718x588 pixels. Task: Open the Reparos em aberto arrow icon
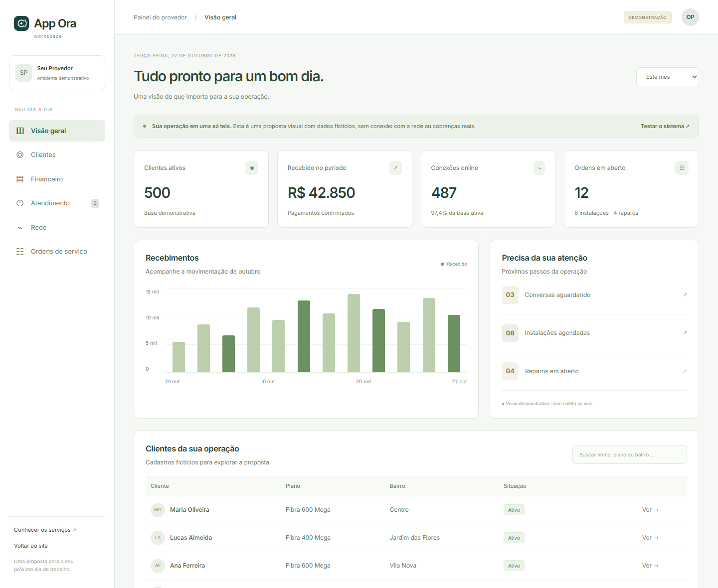click(x=685, y=371)
